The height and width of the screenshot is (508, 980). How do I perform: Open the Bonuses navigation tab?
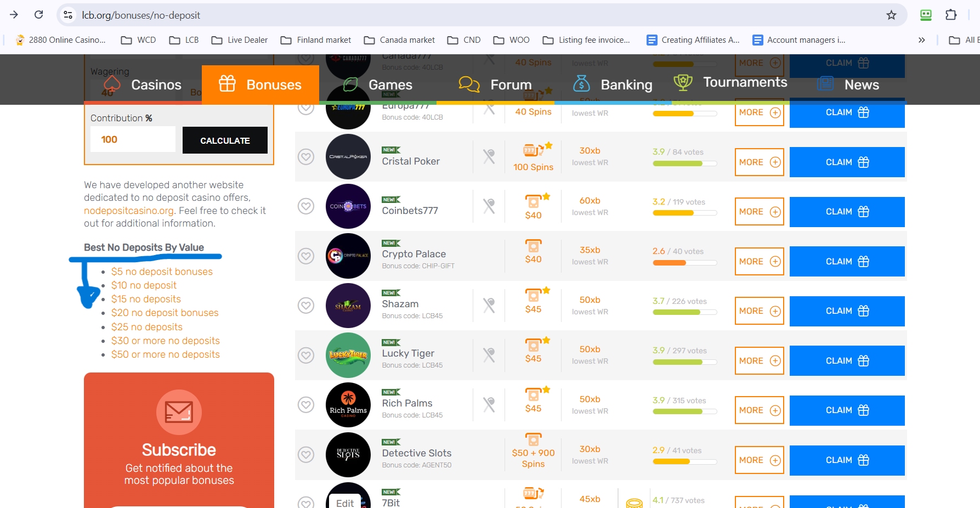point(260,84)
